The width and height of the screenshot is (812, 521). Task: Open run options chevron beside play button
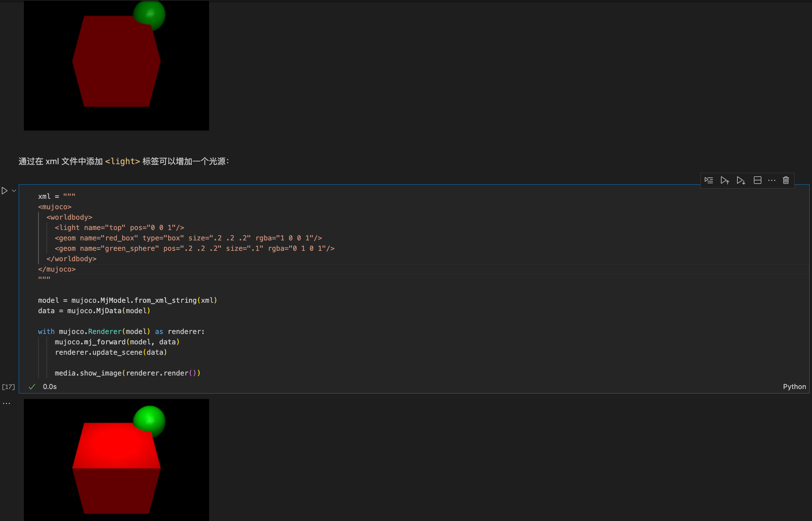click(x=14, y=191)
